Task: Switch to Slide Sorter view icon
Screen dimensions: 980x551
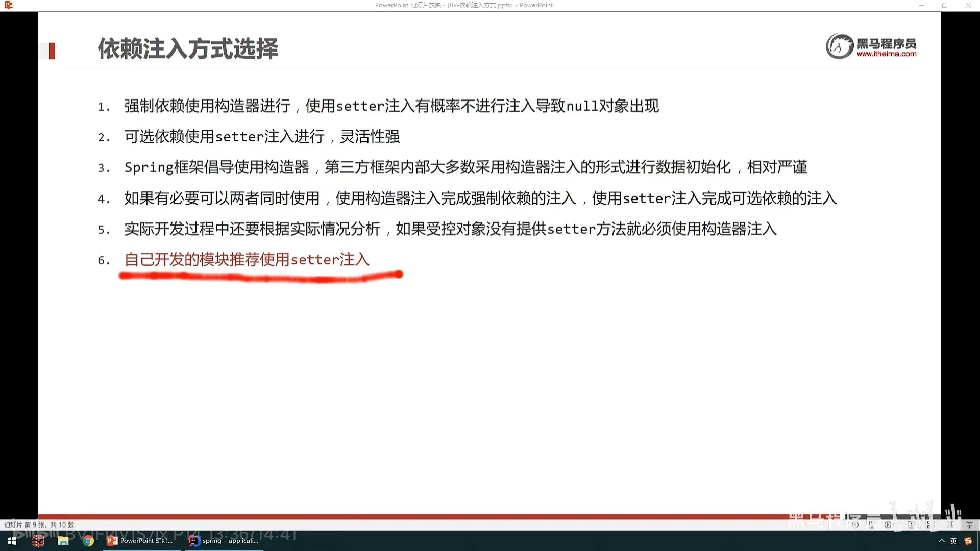Action: (x=930, y=524)
